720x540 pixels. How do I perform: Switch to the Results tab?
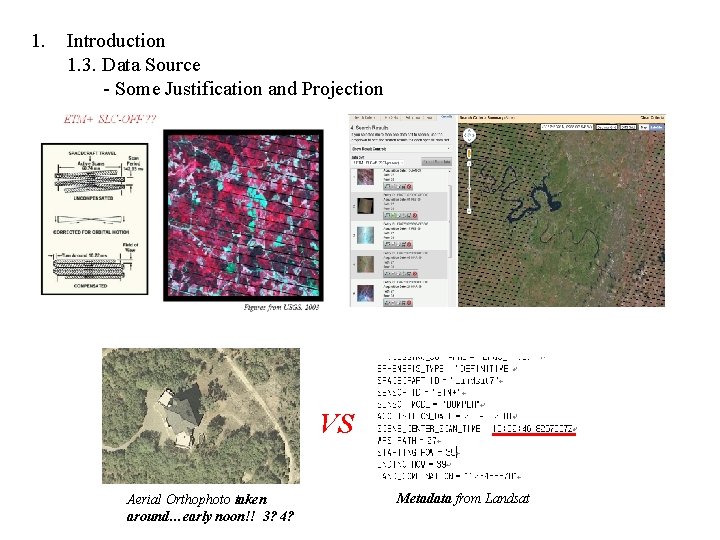447,117
